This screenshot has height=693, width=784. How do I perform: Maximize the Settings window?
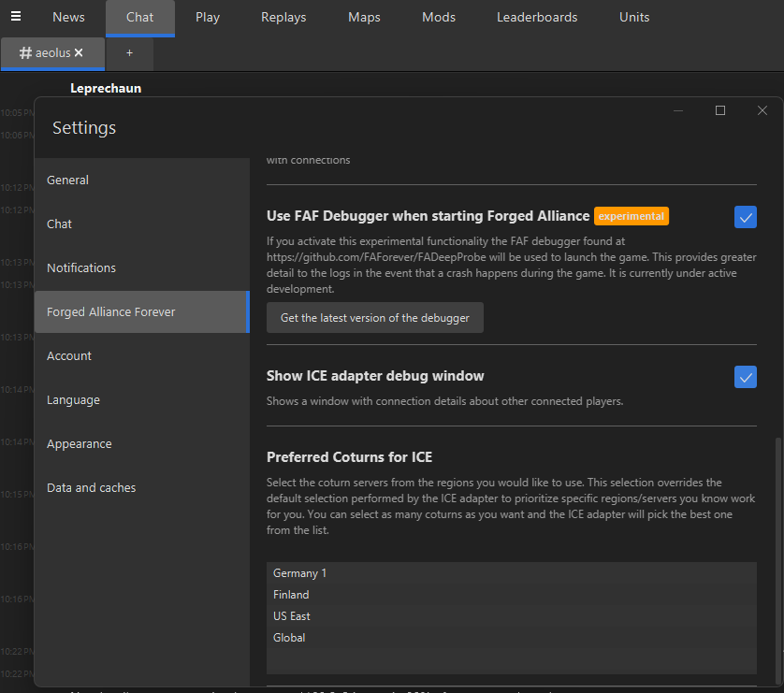720,110
